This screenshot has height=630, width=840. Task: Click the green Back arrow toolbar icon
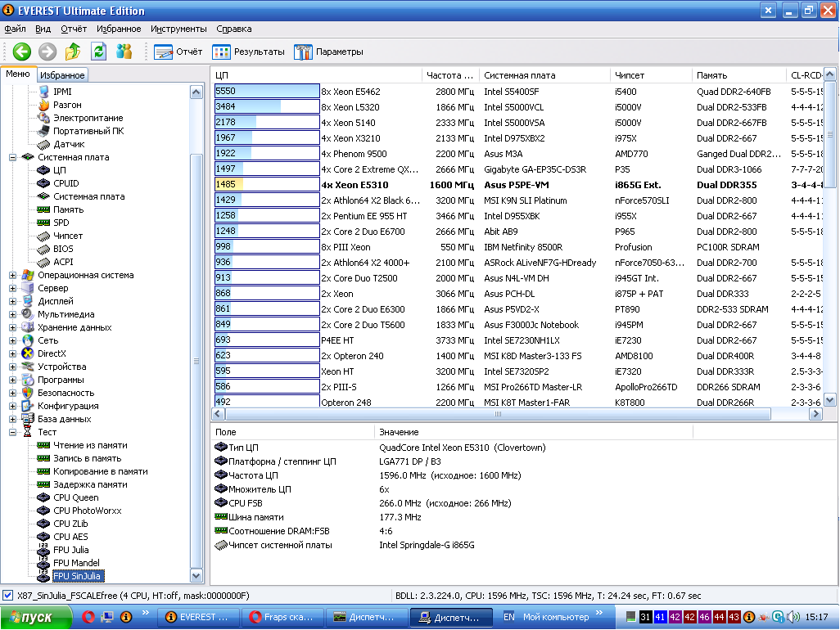pyautogui.click(x=22, y=52)
